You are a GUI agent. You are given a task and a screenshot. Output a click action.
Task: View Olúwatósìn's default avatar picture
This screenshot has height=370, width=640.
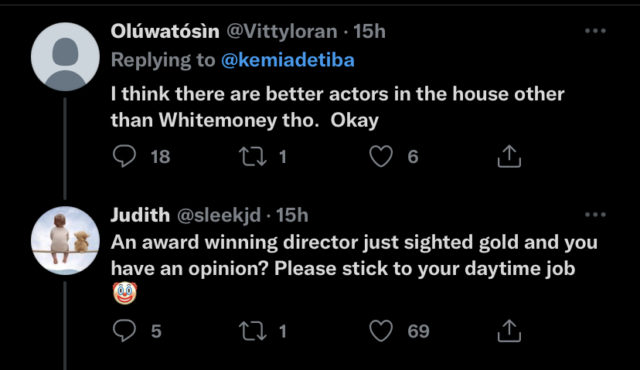point(65,57)
